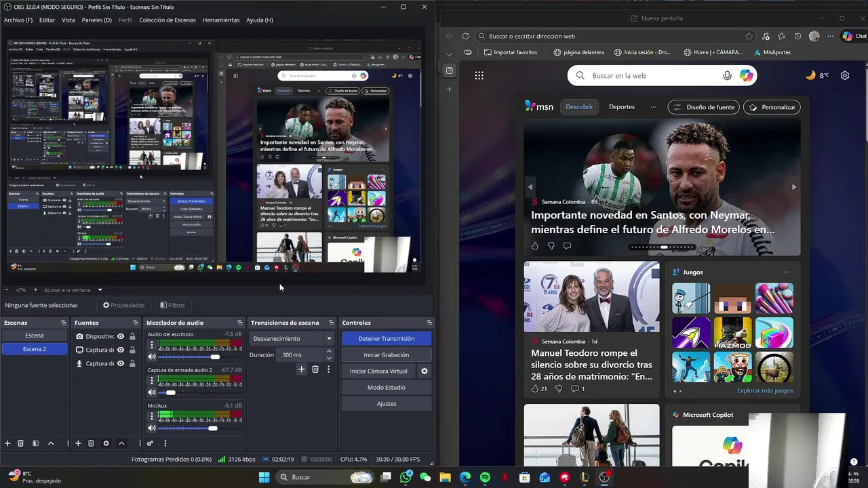This screenshot has height=488, width=868.
Task: Open transition properties three-dot menu
Action: tap(329, 369)
